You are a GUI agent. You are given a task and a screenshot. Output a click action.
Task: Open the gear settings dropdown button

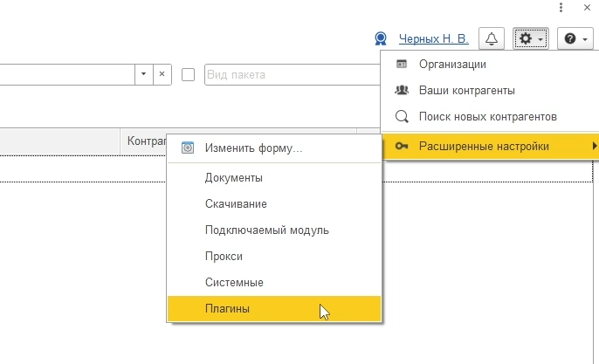(531, 38)
